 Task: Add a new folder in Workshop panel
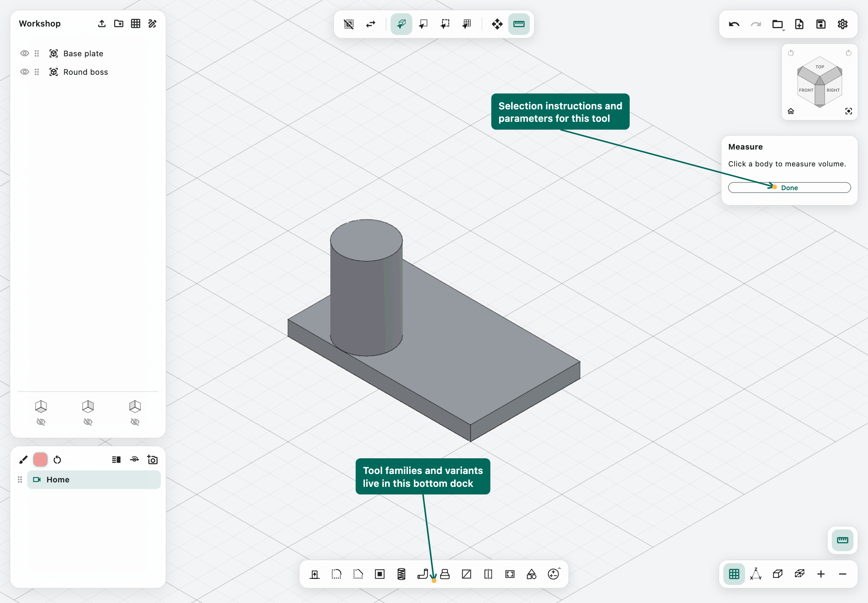click(119, 24)
